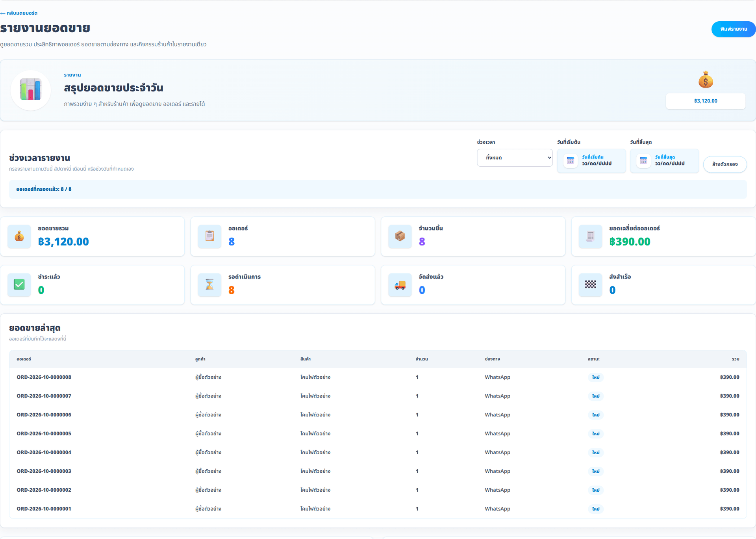Click the money bag icon above ฿3,120.00 badge

point(706,80)
